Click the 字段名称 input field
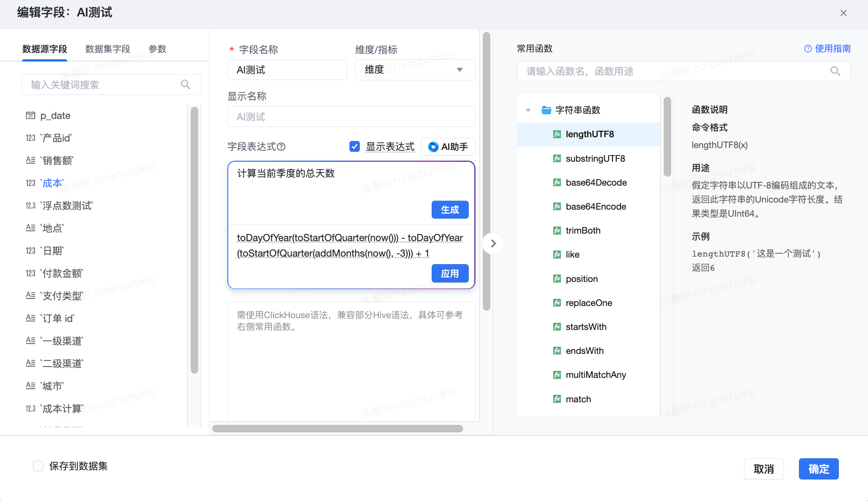Image resolution: width=868 pixels, height=501 pixels. [x=287, y=70]
